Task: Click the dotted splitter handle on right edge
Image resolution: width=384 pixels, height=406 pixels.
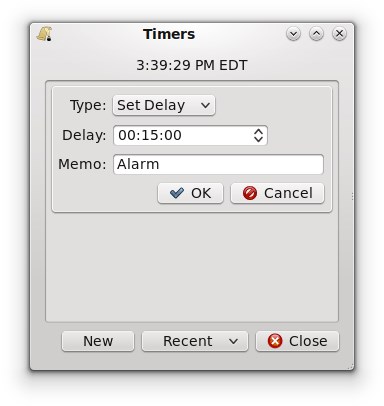Action: click(352, 196)
